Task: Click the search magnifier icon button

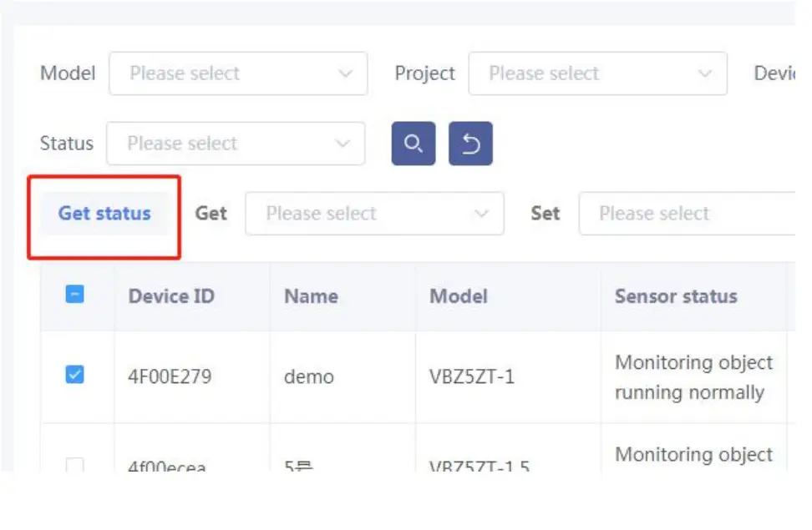Action: coord(414,144)
